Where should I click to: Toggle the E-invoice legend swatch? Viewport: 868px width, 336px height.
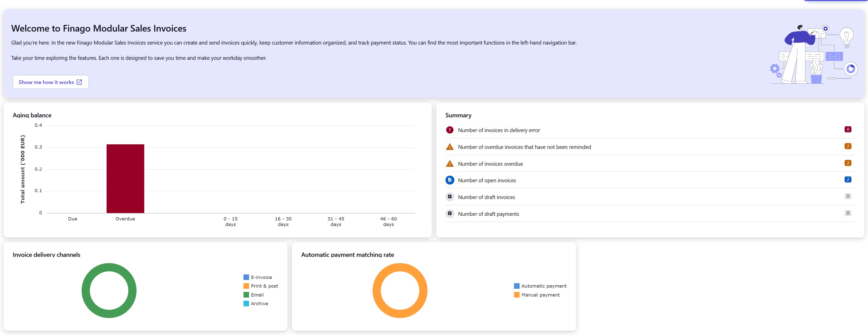click(246, 277)
